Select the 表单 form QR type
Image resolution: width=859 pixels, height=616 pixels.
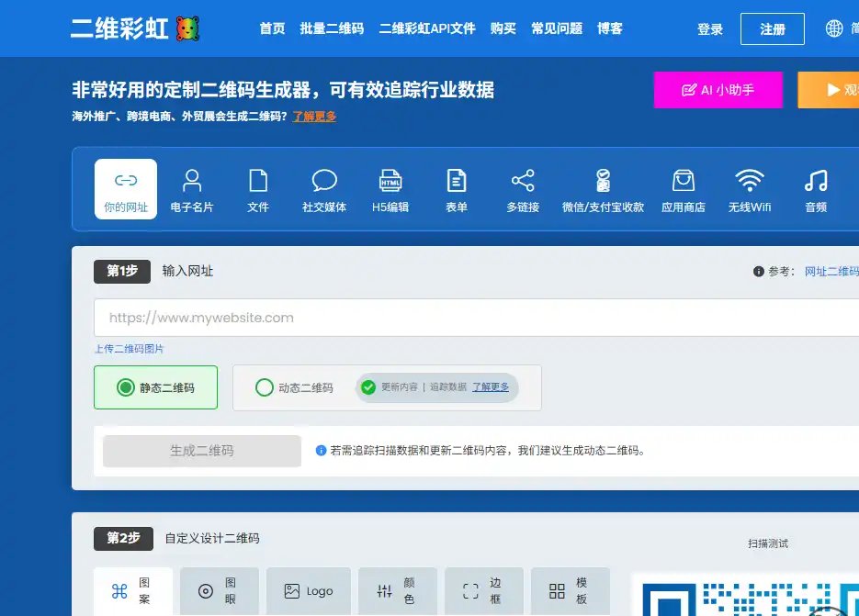(x=457, y=189)
